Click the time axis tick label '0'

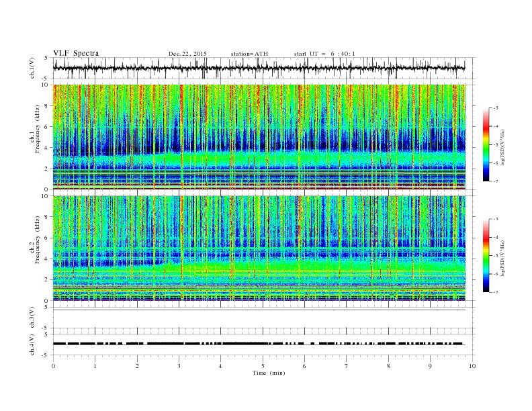tap(53, 366)
